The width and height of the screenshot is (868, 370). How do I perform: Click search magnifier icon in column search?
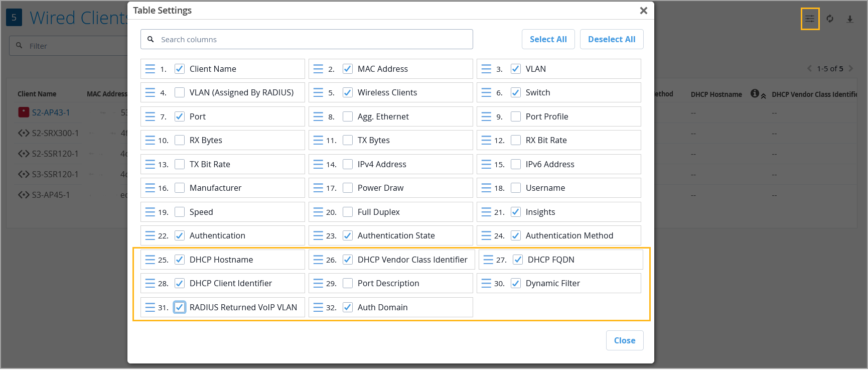coord(151,39)
